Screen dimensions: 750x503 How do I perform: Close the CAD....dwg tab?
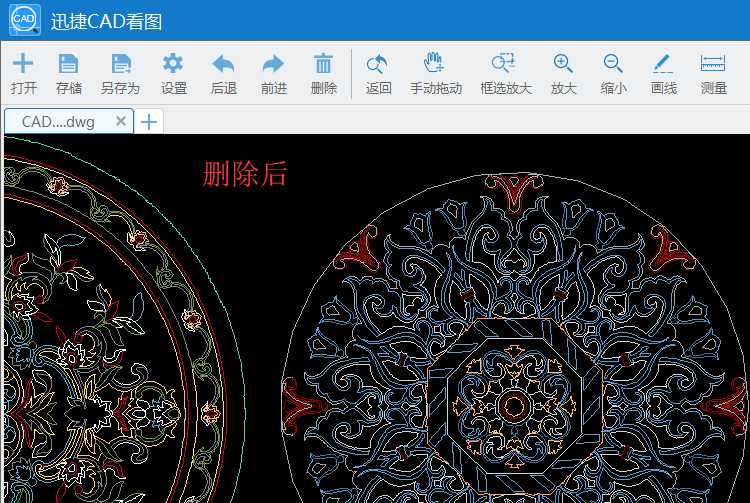point(121,121)
